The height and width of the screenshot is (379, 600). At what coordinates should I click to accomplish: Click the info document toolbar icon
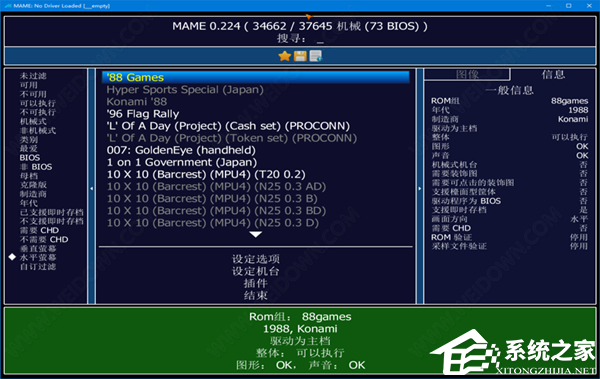pos(316,56)
